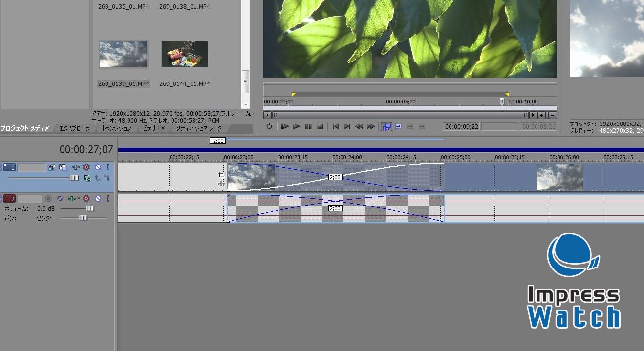Open the compositing mode menu on track 1
The height and width of the screenshot is (351, 644).
52,167
